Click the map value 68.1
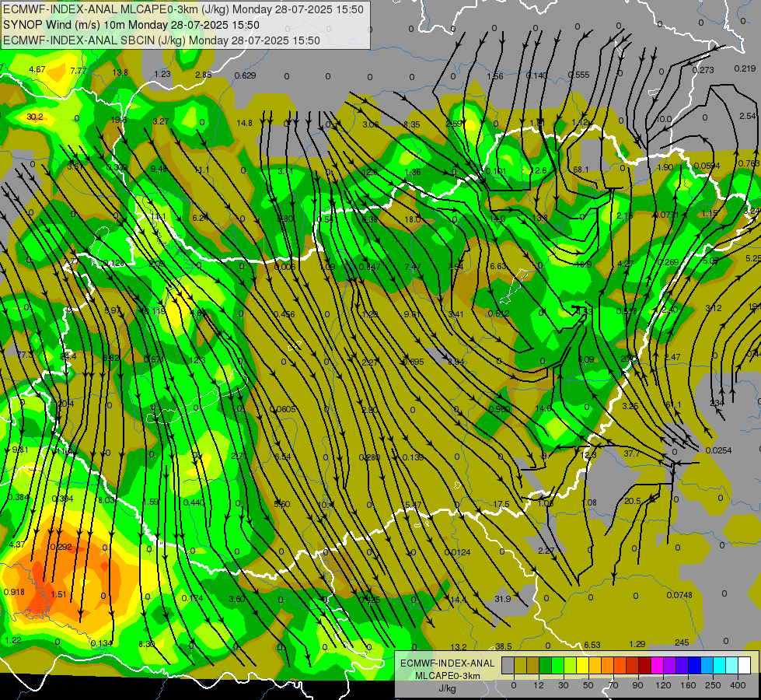 (x=581, y=170)
